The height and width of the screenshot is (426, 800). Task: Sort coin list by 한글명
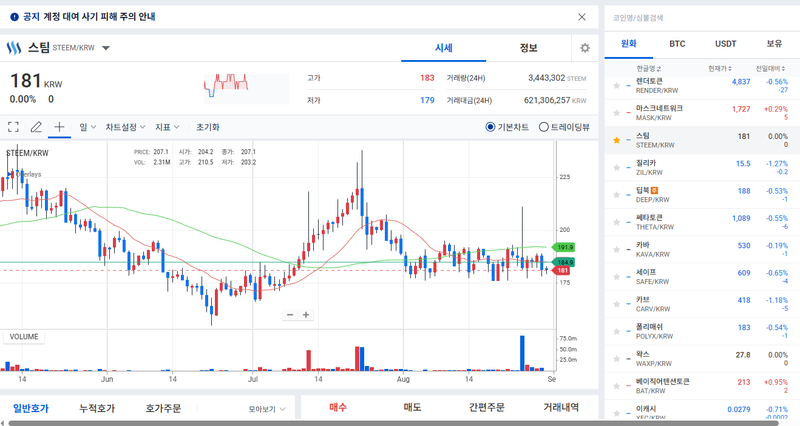point(648,68)
